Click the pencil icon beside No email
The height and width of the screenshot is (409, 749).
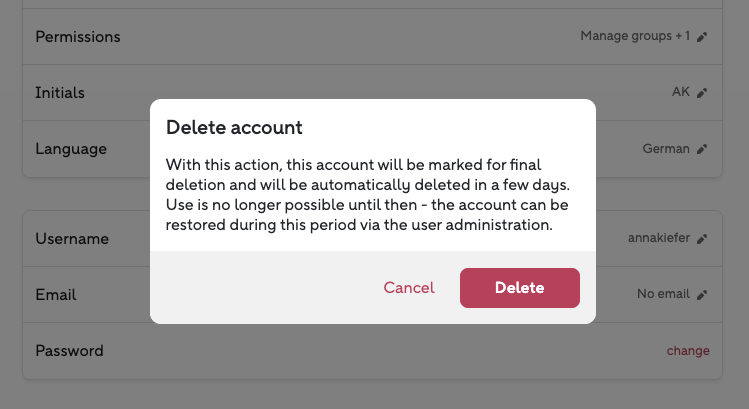click(x=702, y=295)
